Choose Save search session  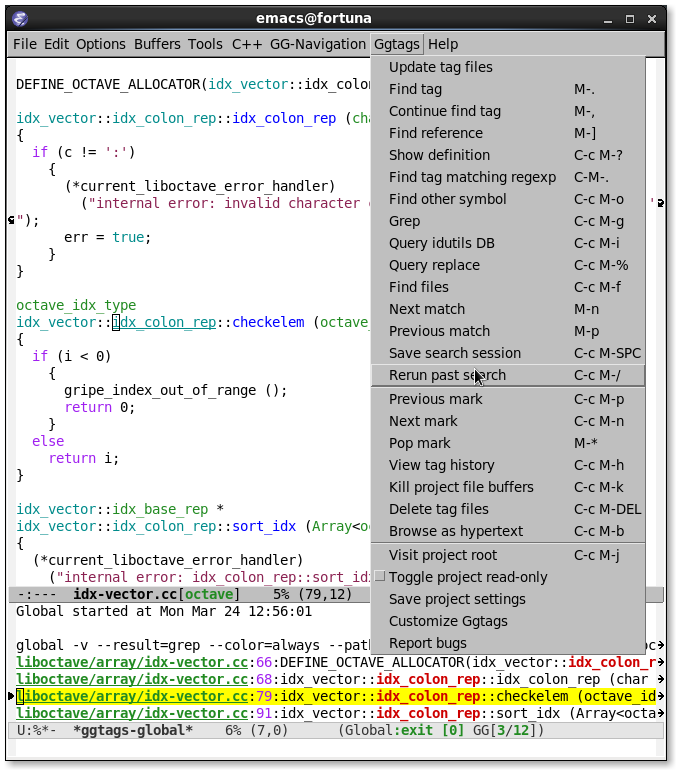508,354
